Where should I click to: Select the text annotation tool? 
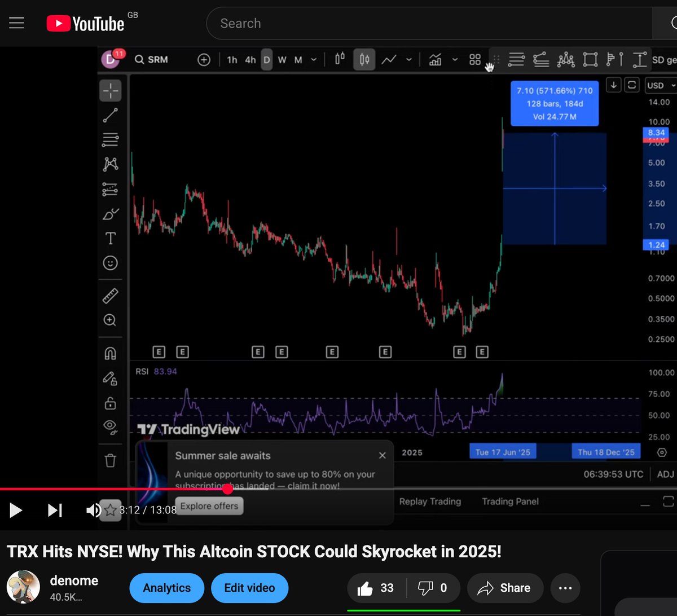coord(111,238)
